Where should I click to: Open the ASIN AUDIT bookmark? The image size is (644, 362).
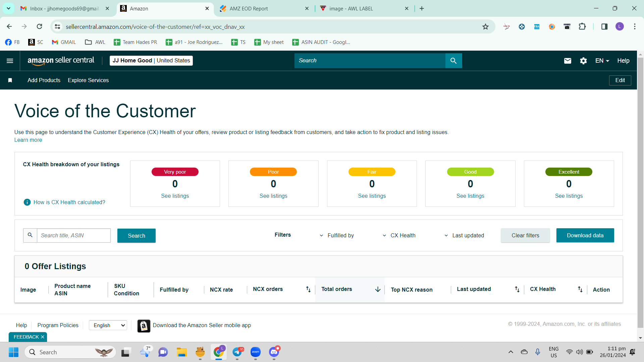click(321, 42)
